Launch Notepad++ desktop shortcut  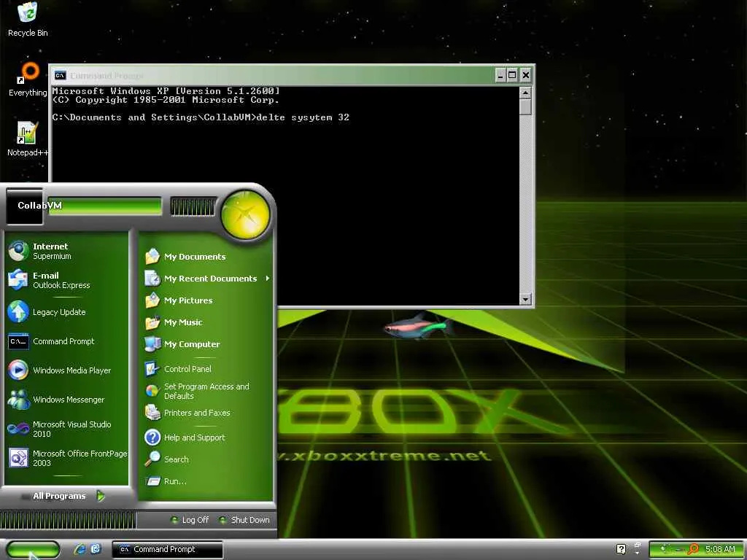pos(28,139)
